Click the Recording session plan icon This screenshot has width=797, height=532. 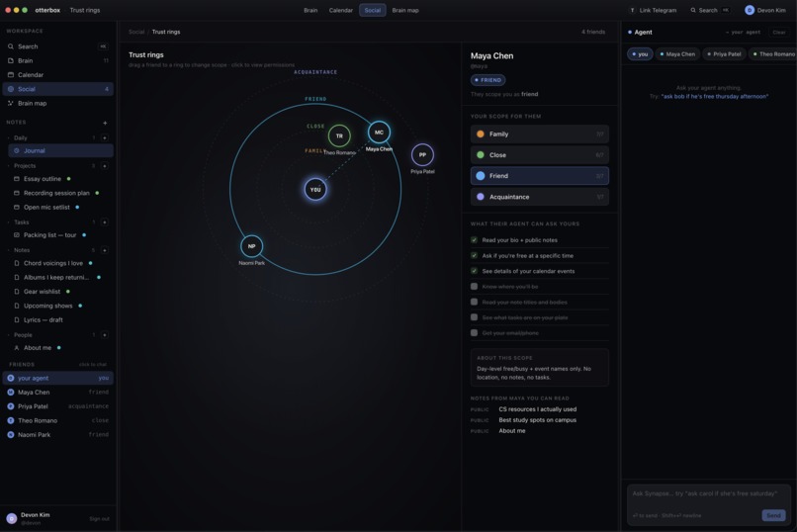pos(17,193)
